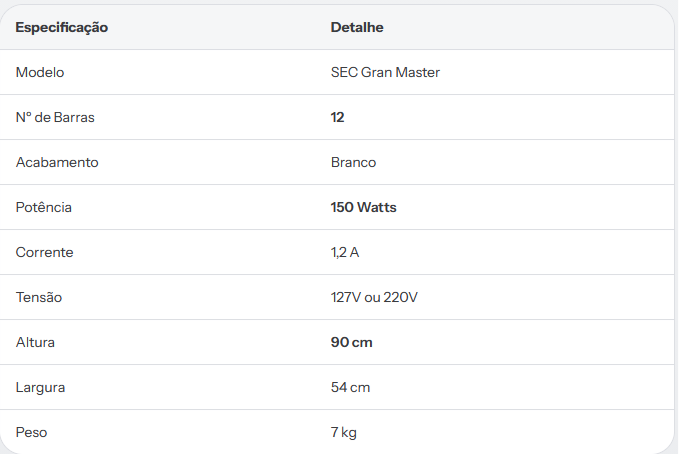This screenshot has height=454, width=679.
Task: Select the Largura row label
Action: coord(40,388)
